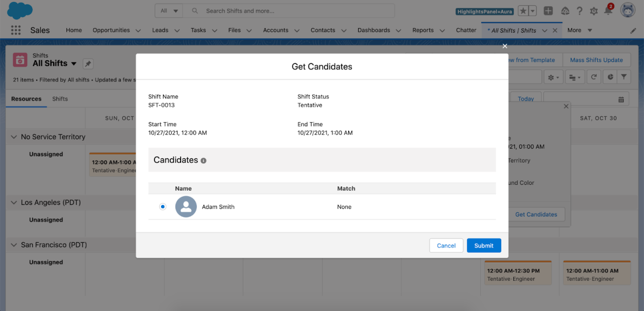Close the Get Candidates modal

pyautogui.click(x=505, y=46)
